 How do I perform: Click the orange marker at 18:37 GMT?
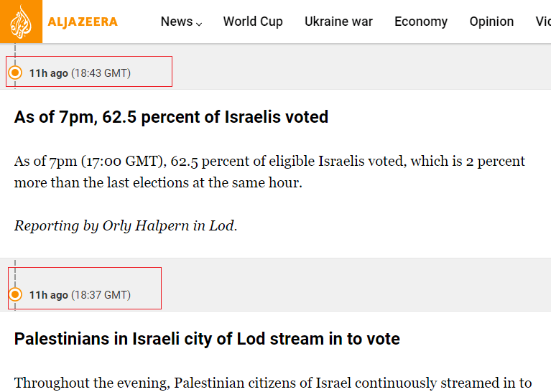coord(15,294)
